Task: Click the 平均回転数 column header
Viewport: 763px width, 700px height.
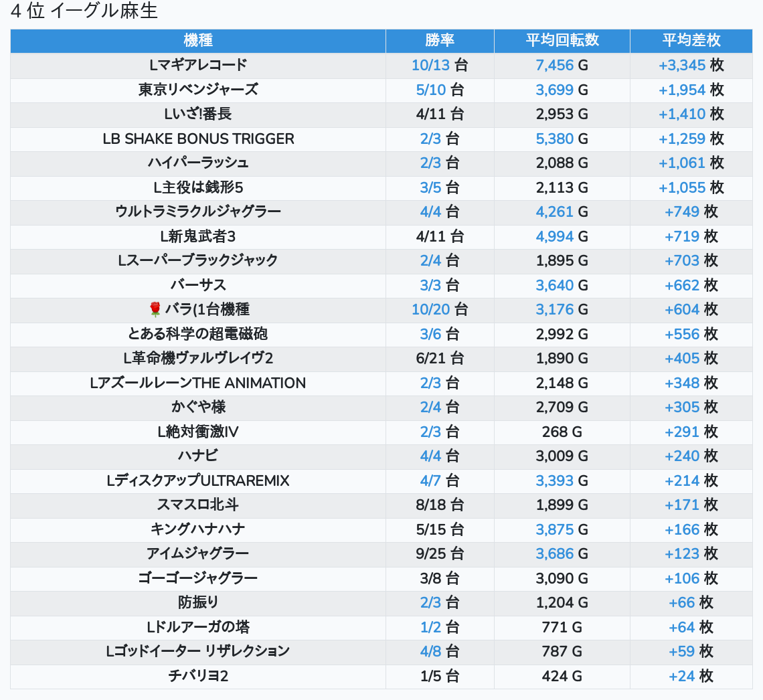Action: pos(562,40)
